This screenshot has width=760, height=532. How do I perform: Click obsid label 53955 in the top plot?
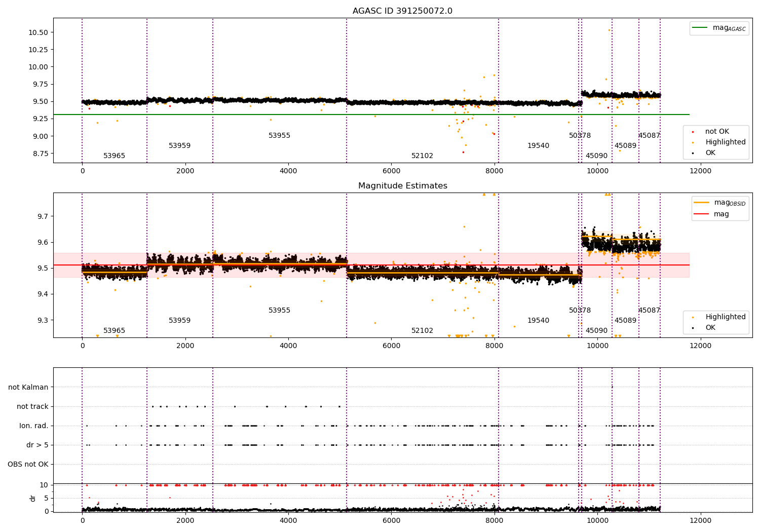pos(279,136)
